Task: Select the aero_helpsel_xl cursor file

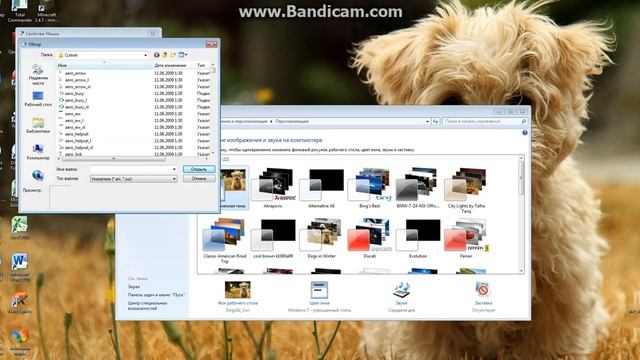Action: point(78,147)
